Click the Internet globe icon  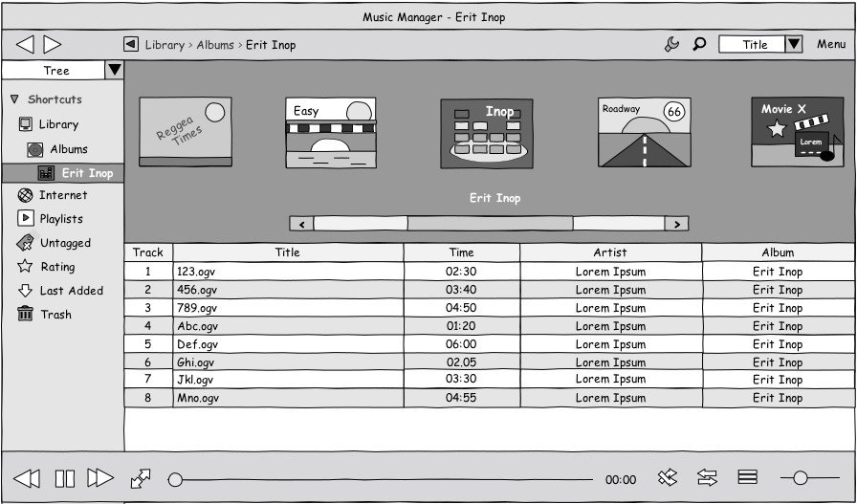pyautogui.click(x=25, y=195)
